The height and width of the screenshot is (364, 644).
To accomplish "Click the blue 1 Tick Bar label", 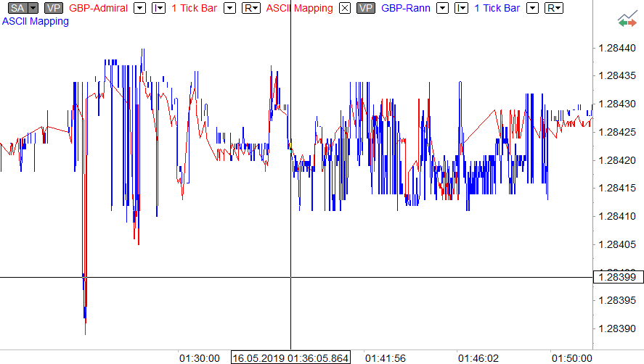I will point(497,8).
